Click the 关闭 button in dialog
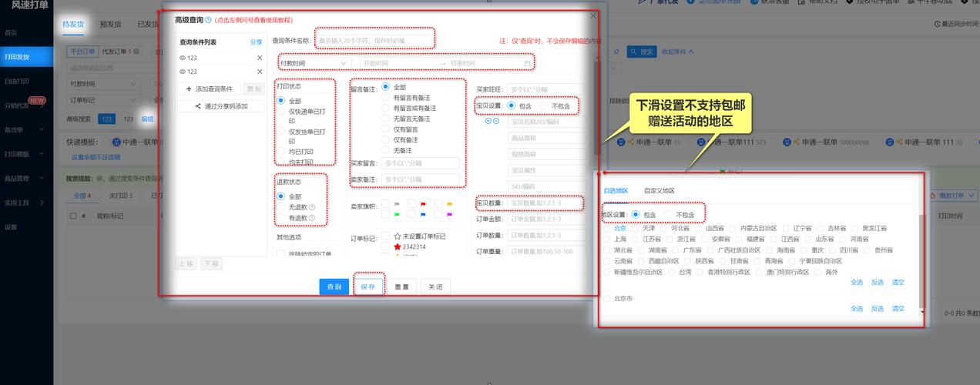This screenshot has width=980, height=385. coord(435,286)
